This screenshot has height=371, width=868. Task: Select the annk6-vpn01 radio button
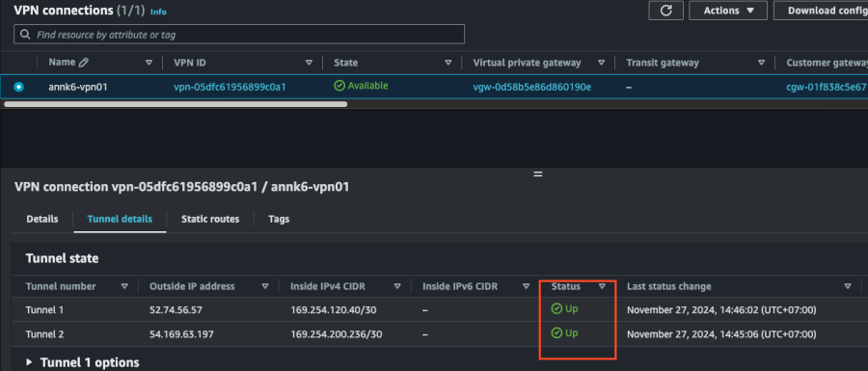coord(19,87)
